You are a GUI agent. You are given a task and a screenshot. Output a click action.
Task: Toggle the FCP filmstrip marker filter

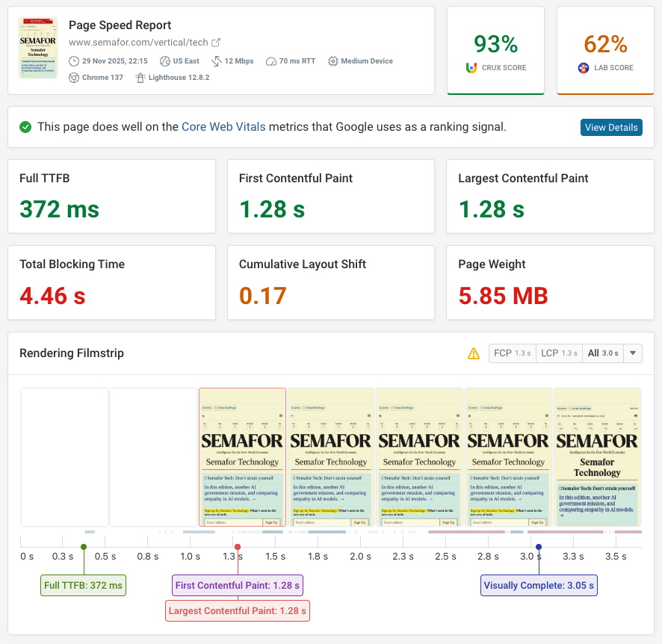(512, 353)
